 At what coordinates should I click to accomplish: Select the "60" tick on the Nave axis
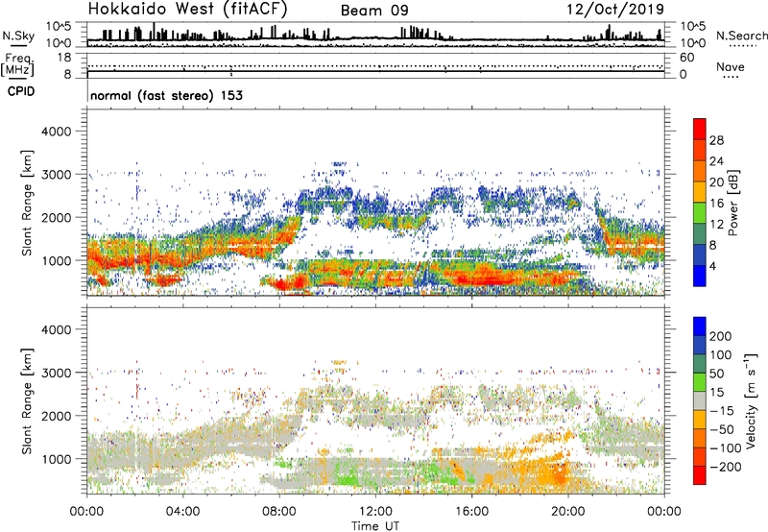click(686, 58)
